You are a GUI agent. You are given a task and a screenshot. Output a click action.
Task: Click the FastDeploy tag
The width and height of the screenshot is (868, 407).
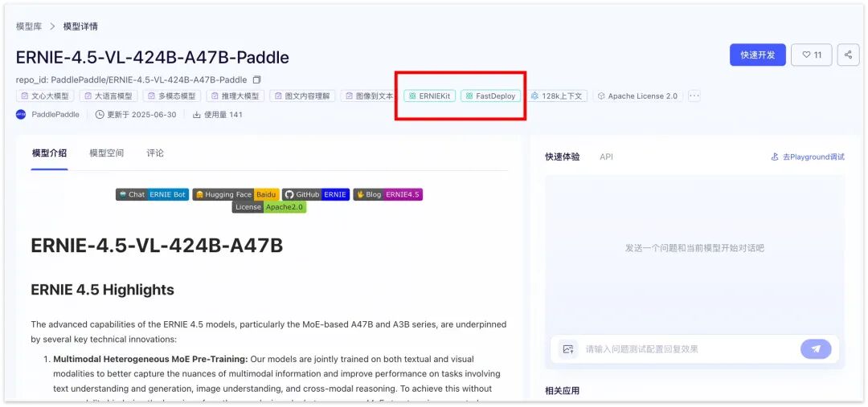click(x=490, y=96)
